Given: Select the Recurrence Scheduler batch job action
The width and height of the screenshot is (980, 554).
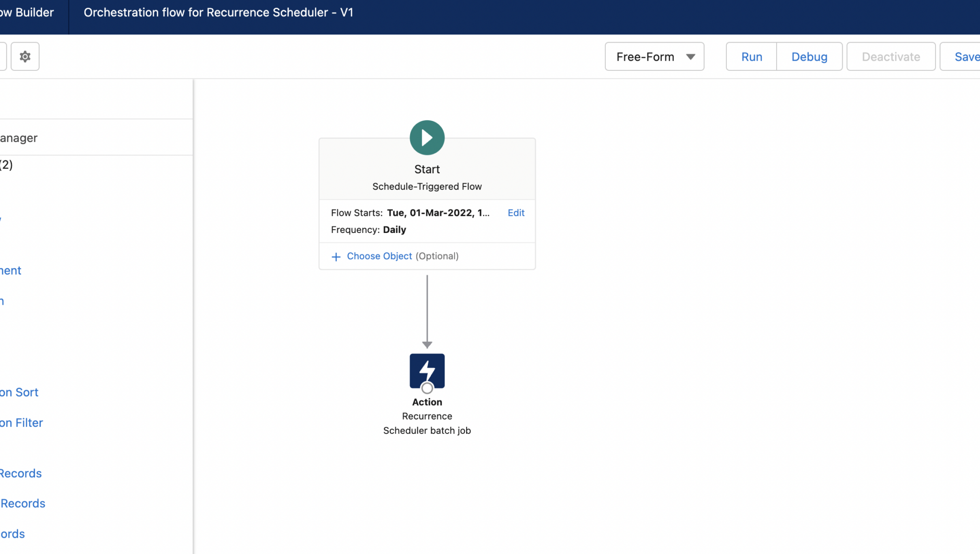Looking at the screenshot, I should coord(426,416).
